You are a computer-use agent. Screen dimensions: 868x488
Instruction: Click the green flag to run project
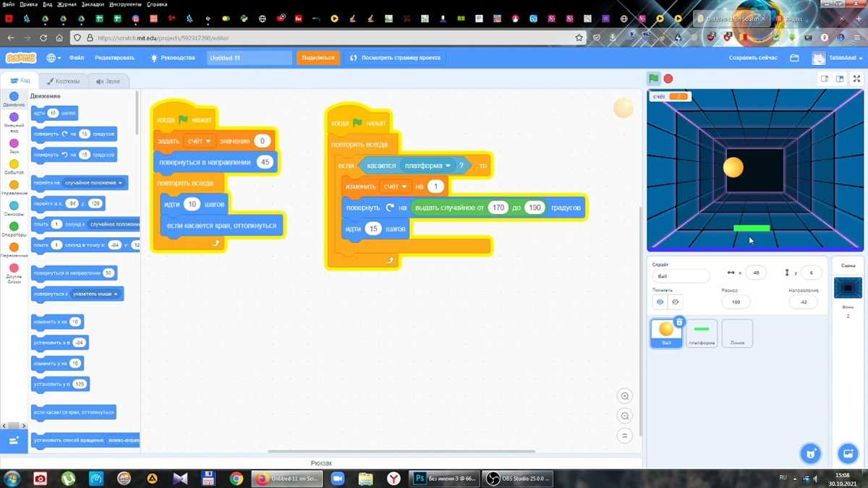click(x=653, y=79)
